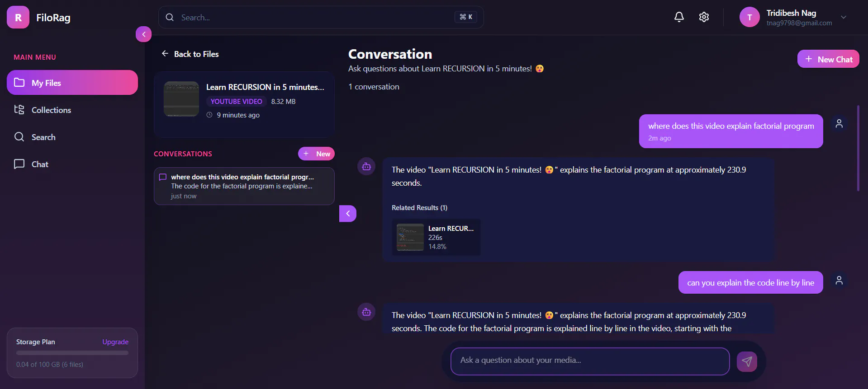Click 'Related Results (1)' heading
This screenshot has height=389, width=868.
(x=419, y=208)
